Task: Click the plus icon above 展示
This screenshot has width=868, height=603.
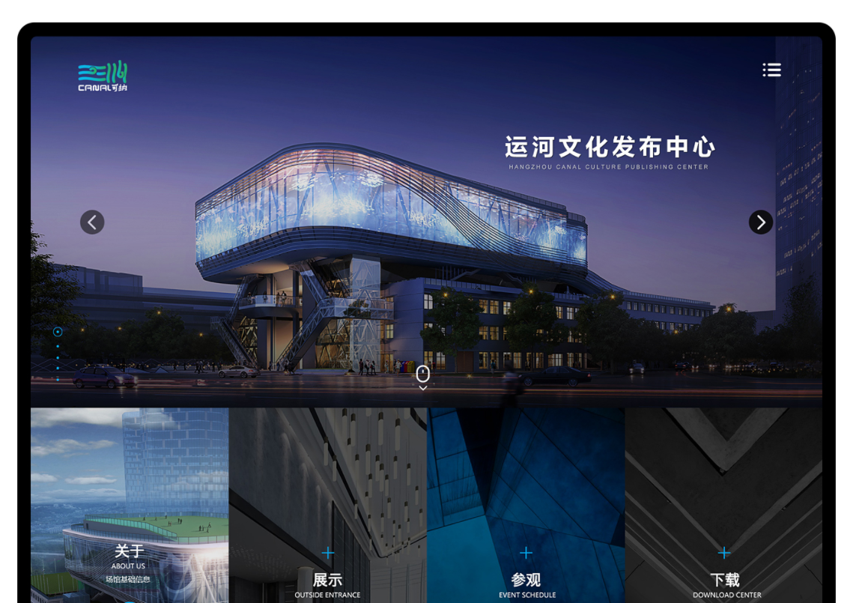Action: tap(328, 554)
